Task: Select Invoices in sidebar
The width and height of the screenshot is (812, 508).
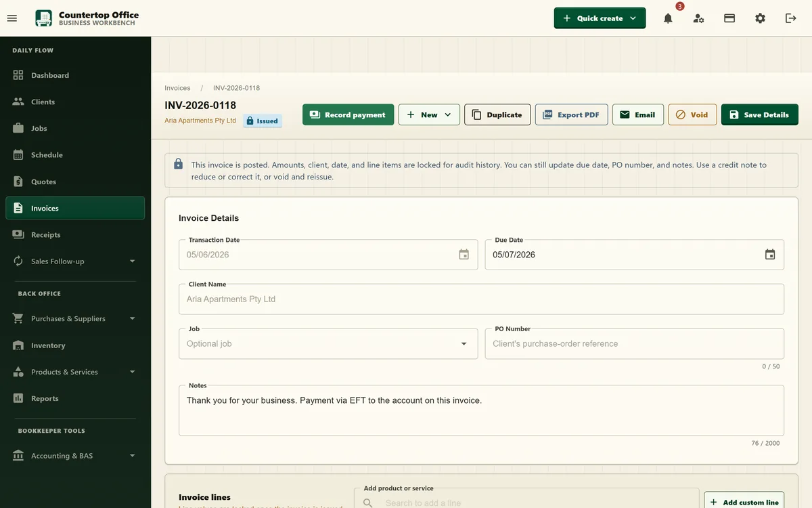Action: (75, 208)
